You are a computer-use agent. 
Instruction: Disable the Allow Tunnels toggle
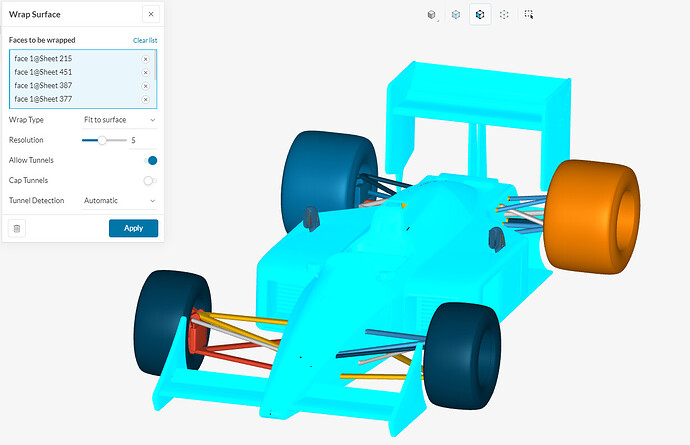pos(150,160)
